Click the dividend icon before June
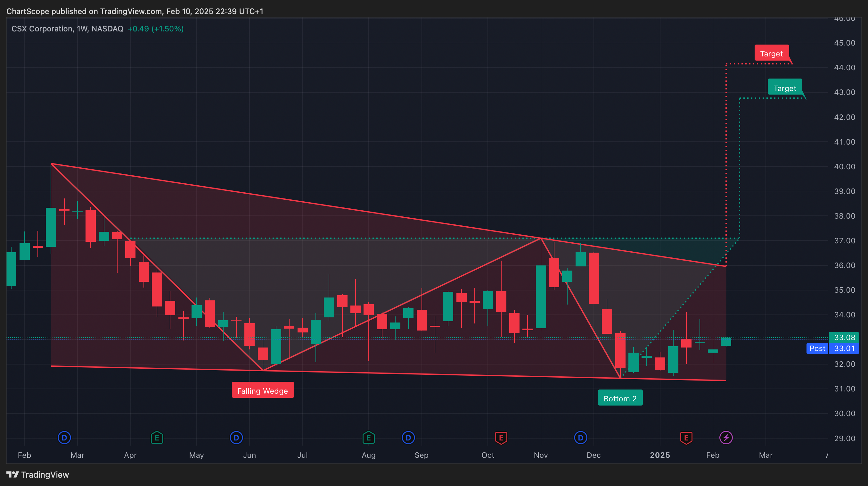 [236, 438]
